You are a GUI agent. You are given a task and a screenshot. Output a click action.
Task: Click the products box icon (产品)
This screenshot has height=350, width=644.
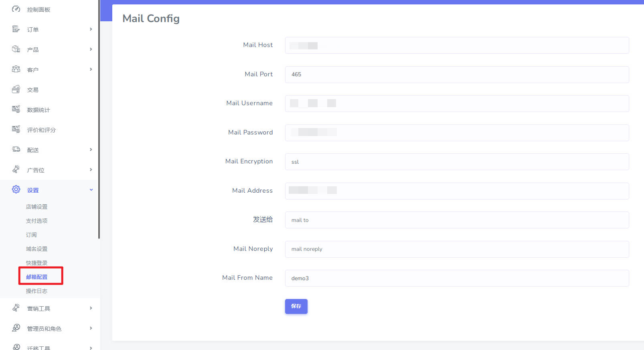[16, 49]
